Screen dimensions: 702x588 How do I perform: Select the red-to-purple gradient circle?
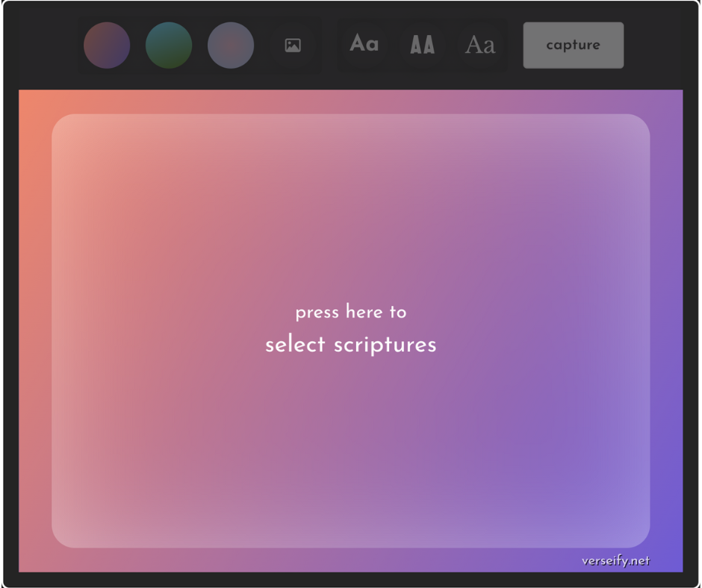pos(107,46)
